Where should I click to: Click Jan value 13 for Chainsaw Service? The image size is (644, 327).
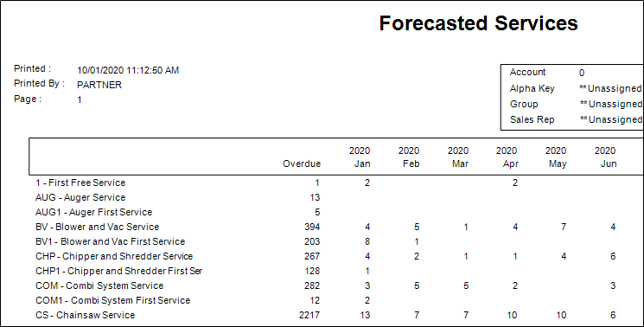[x=365, y=315]
